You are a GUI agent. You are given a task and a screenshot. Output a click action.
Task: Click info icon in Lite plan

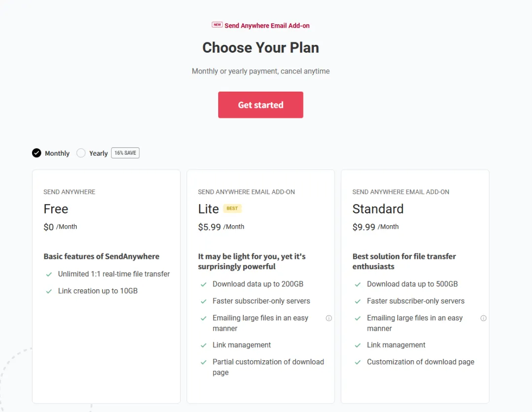(329, 318)
